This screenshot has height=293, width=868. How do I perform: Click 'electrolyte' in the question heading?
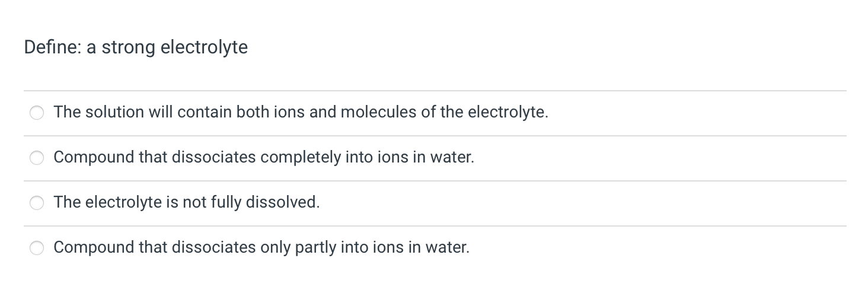click(x=205, y=47)
